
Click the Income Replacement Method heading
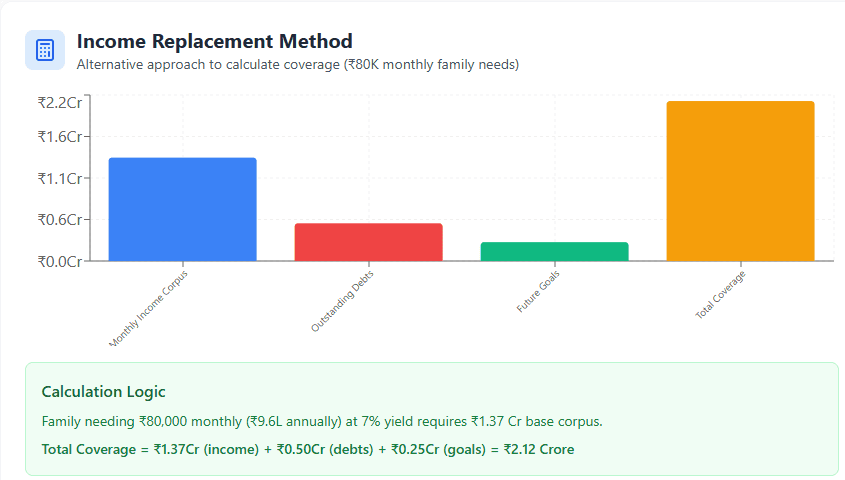pyautogui.click(x=214, y=41)
